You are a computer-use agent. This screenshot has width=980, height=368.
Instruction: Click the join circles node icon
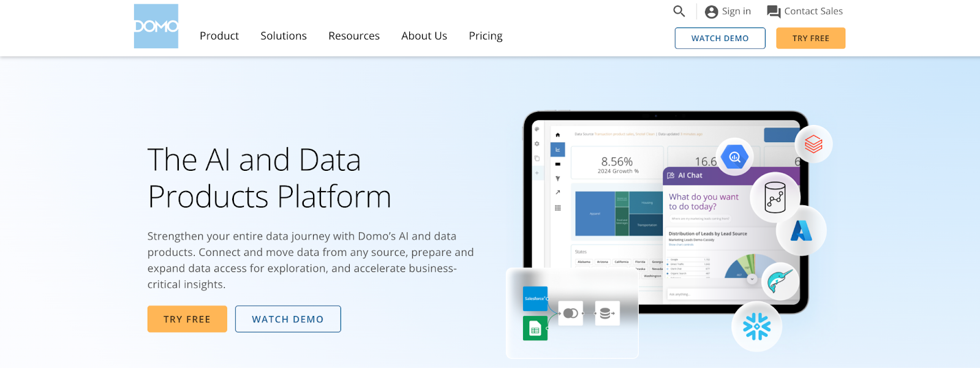point(570,314)
